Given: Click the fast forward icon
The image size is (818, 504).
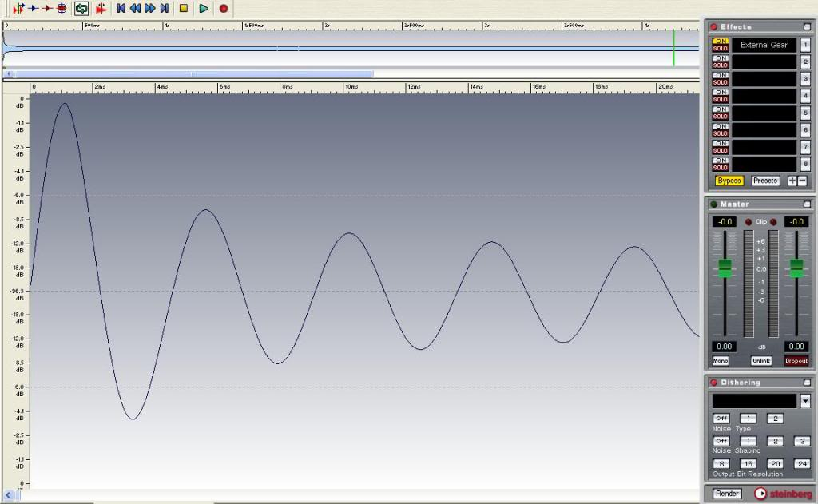Looking at the screenshot, I should point(149,8).
